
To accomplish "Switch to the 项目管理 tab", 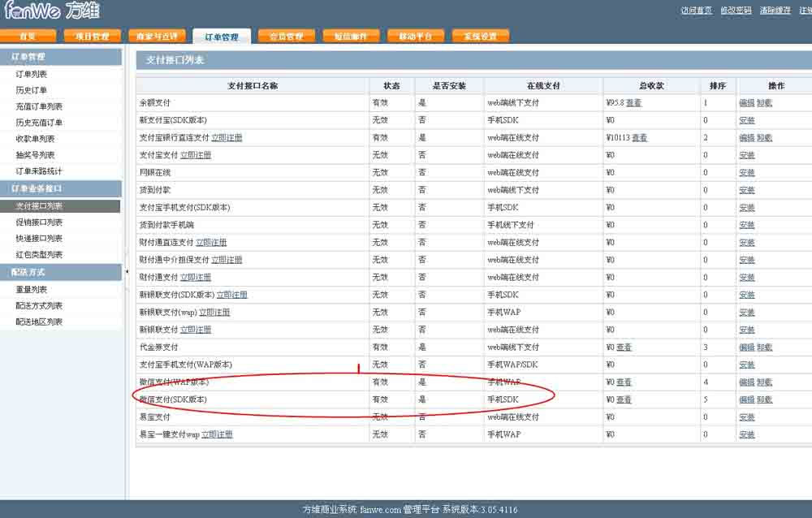I will tap(93, 36).
